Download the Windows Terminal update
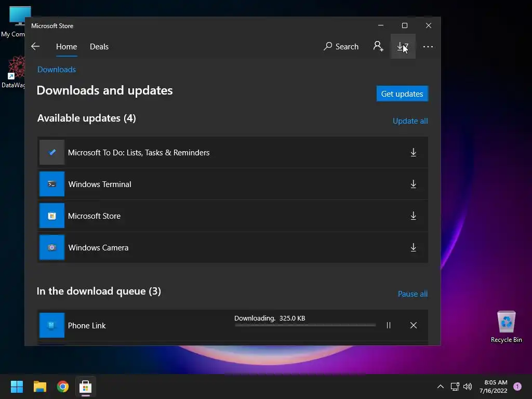The height and width of the screenshot is (399, 532). click(x=413, y=184)
